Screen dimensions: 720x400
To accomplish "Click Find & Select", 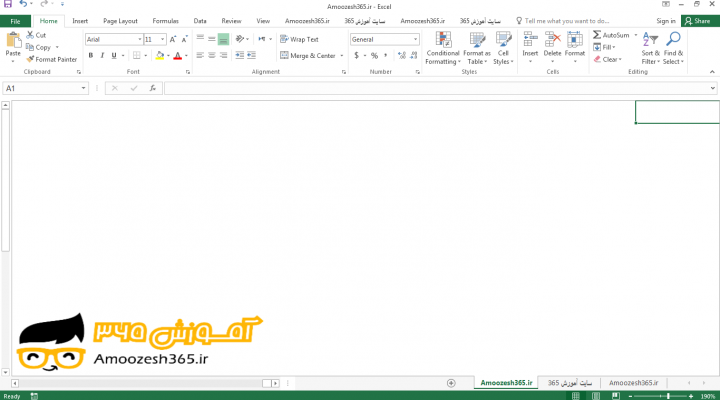I will coord(673,48).
